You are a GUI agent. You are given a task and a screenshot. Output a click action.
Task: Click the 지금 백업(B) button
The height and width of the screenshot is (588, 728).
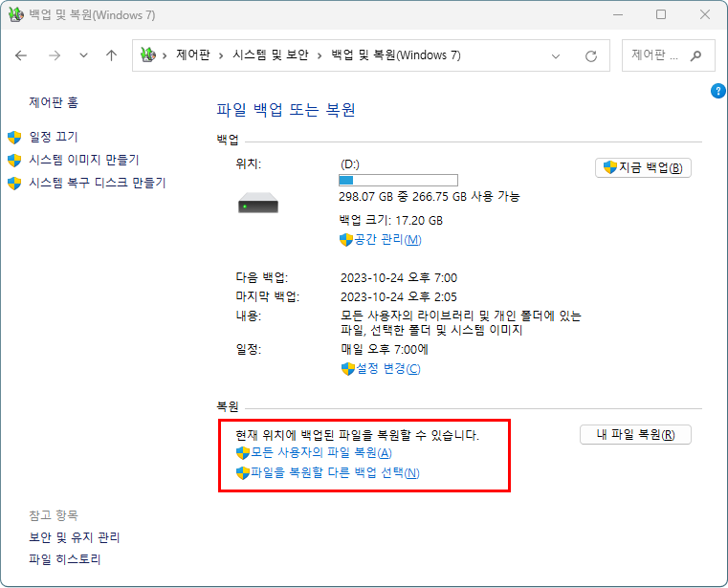tap(643, 167)
